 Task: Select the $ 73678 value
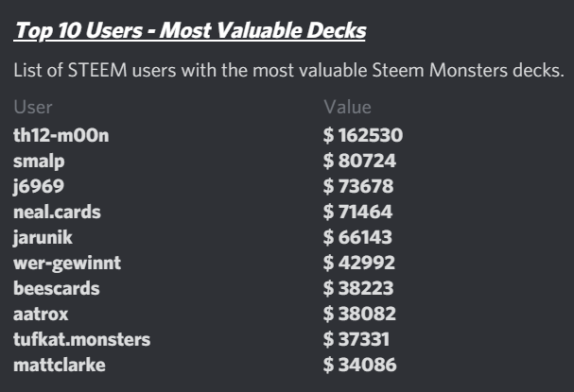pos(358,186)
